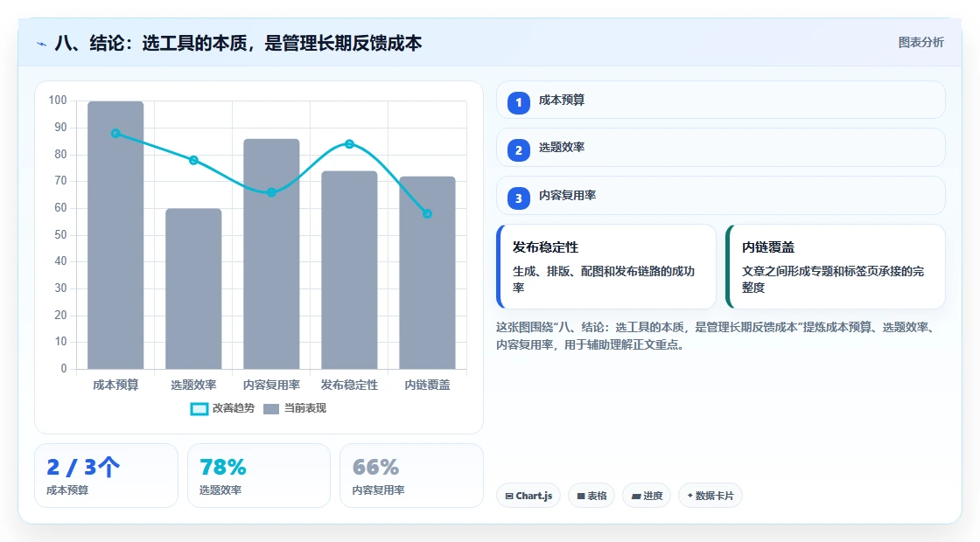Viewport: 980px width, 542px height.
Task: Click the y-axis value 100
Action: click(58, 100)
